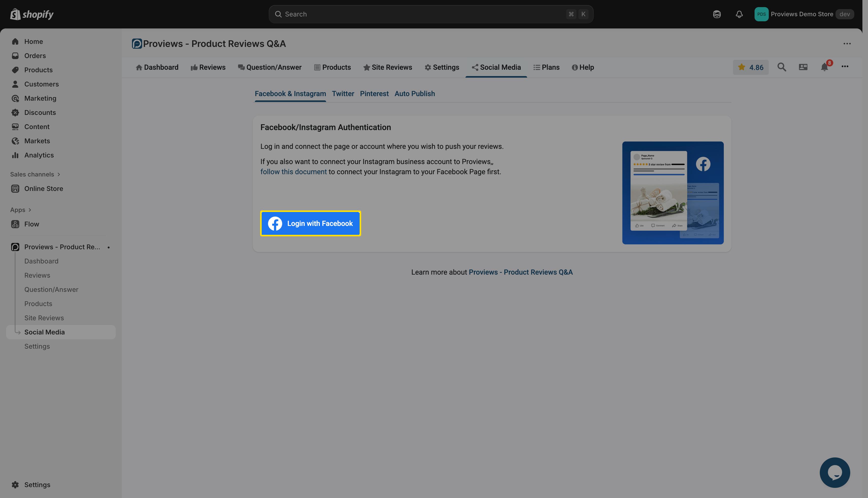Click the contact card icon in Proviews toolbar

pyautogui.click(x=803, y=67)
